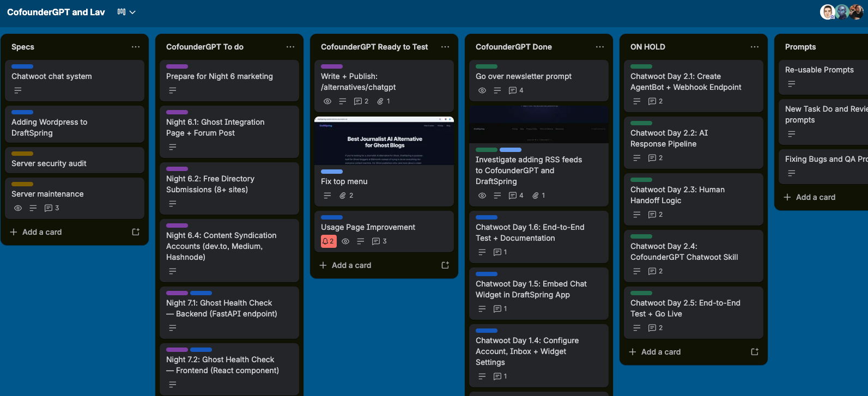868x396 pixels.
Task: Open Night 6.4: Content Syndication Accounts card
Action: tap(229, 251)
